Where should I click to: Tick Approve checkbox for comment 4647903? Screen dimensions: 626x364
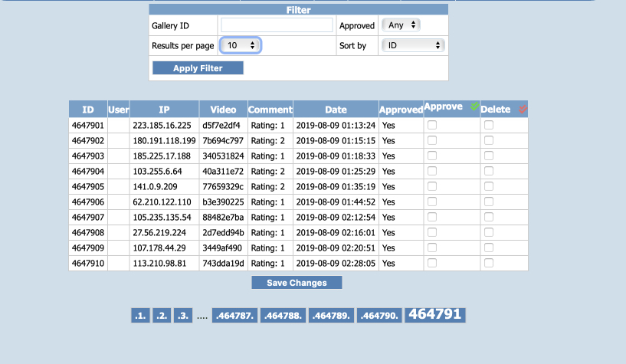tap(432, 156)
